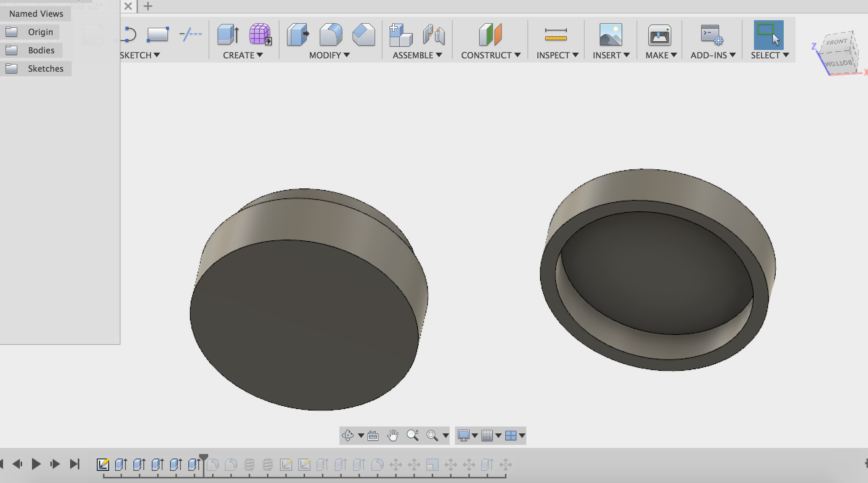Viewport: 868px width, 483px height.
Task: Open the ADD-INS dropdown menu
Action: pos(713,55)
